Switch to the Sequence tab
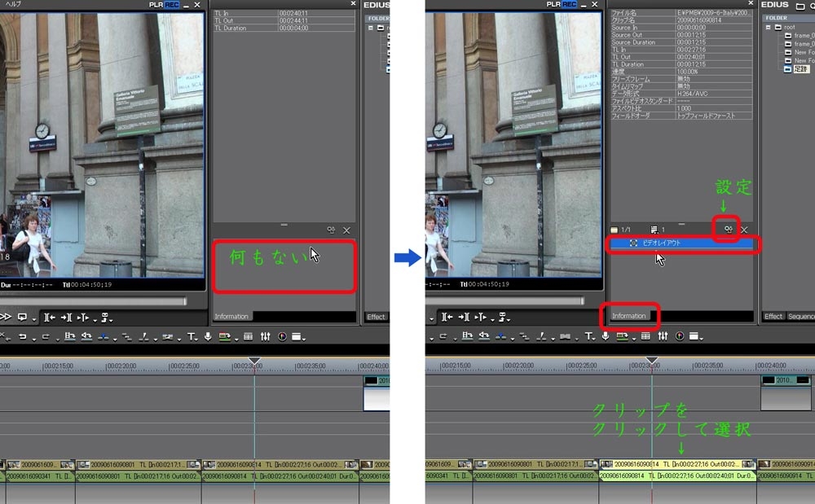 coord(800,316)
